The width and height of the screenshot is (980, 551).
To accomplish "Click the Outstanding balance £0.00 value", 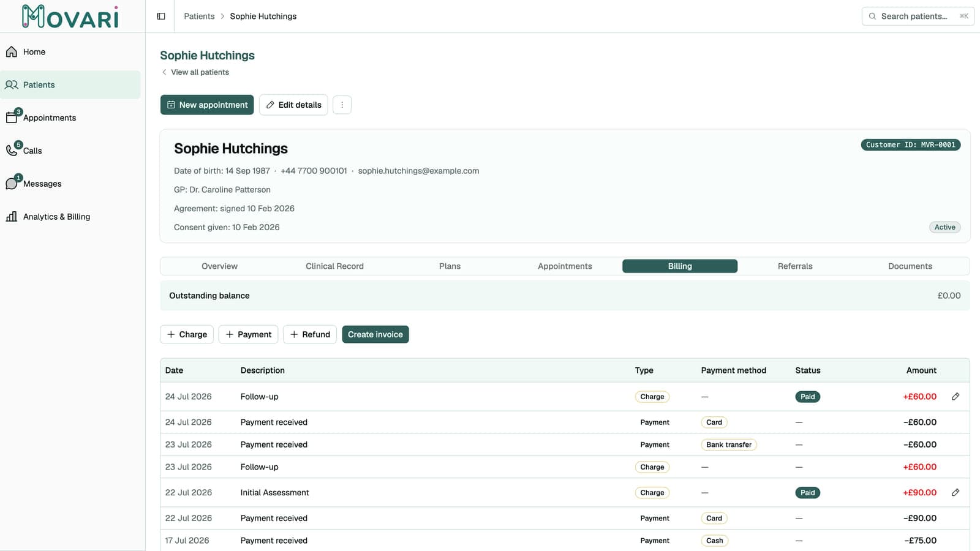I will pyautogui.click(x=949, y=296).
